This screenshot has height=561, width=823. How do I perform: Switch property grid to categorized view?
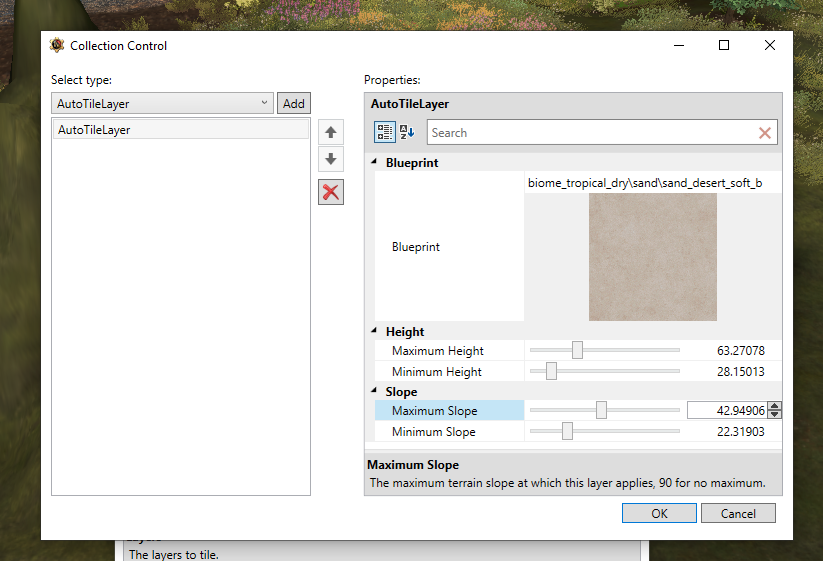pyautogui.click(x=385, y=132)
